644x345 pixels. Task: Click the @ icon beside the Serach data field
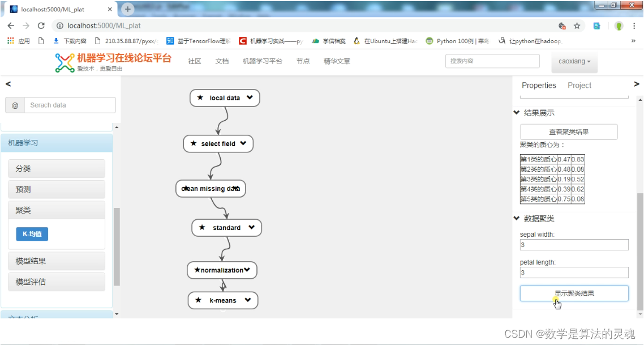[x=14, y=105]
